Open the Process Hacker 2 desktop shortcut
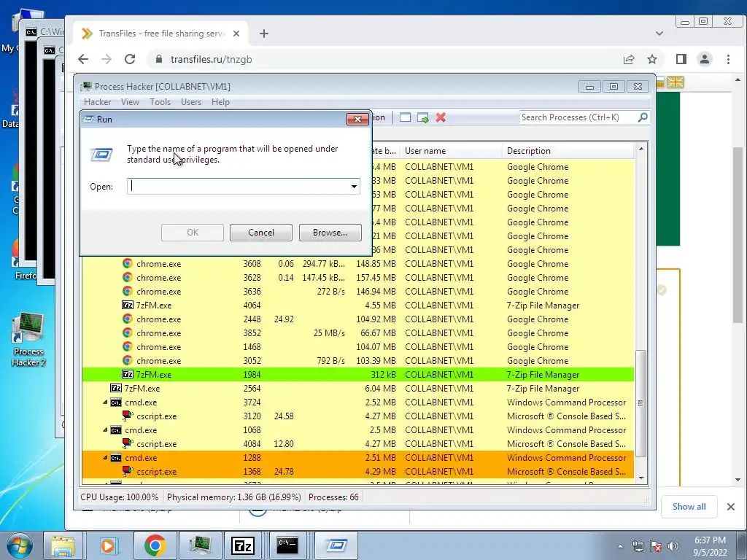 (x=28, y=340)
